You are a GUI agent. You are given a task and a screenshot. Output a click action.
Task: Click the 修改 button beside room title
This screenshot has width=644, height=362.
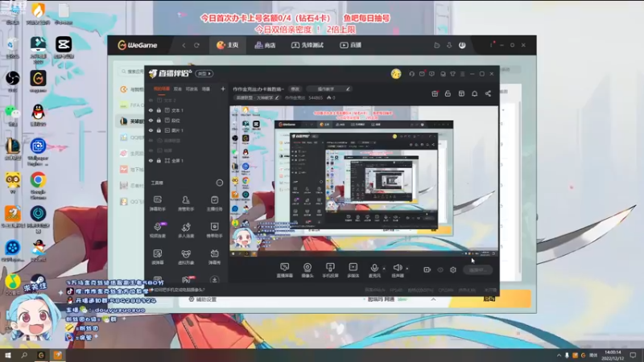pyautogui.click(x=295, y=89)
